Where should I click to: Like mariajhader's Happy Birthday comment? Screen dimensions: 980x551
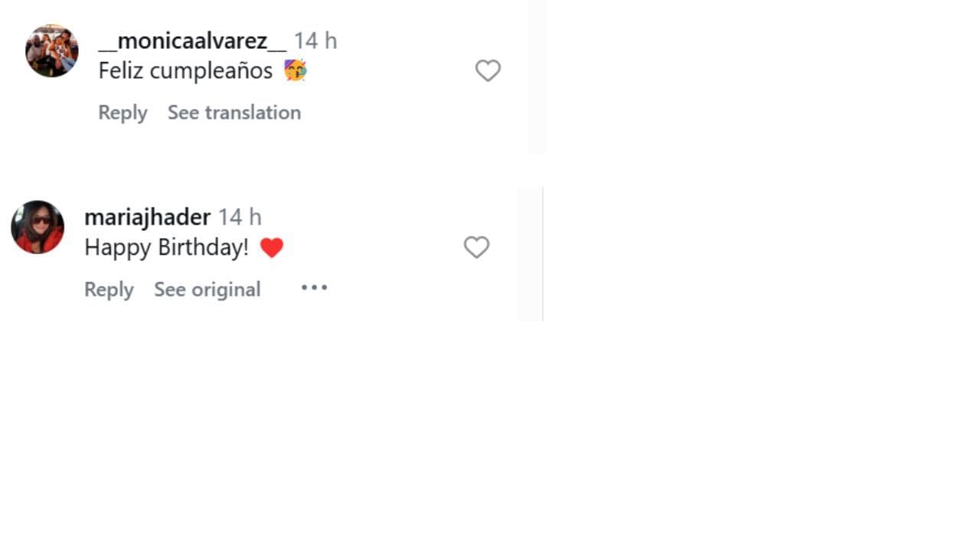click(x=476, y=247)
